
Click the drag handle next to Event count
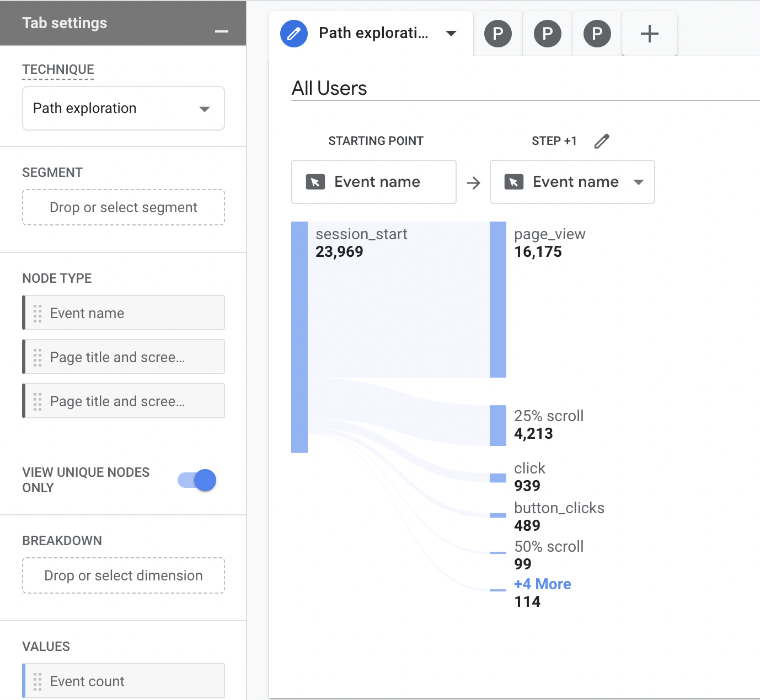(38, 681)
